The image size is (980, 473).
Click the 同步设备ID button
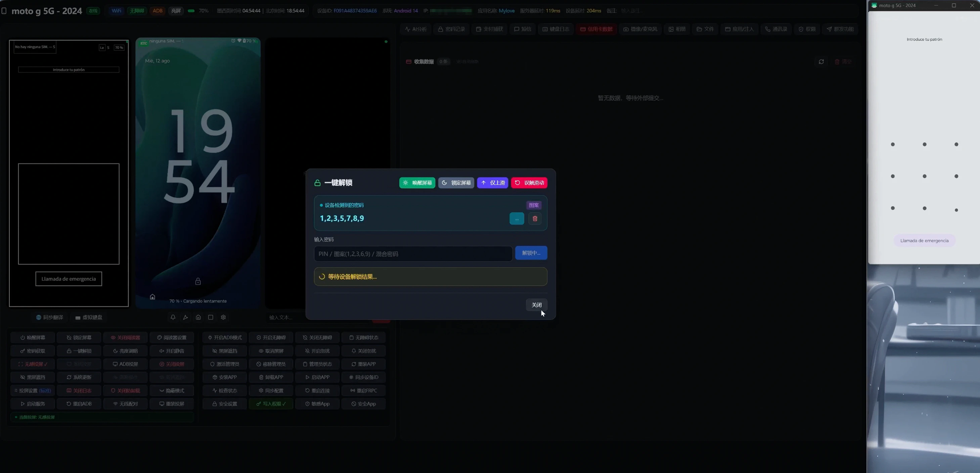pyautogui.click(x=364, y=377)
